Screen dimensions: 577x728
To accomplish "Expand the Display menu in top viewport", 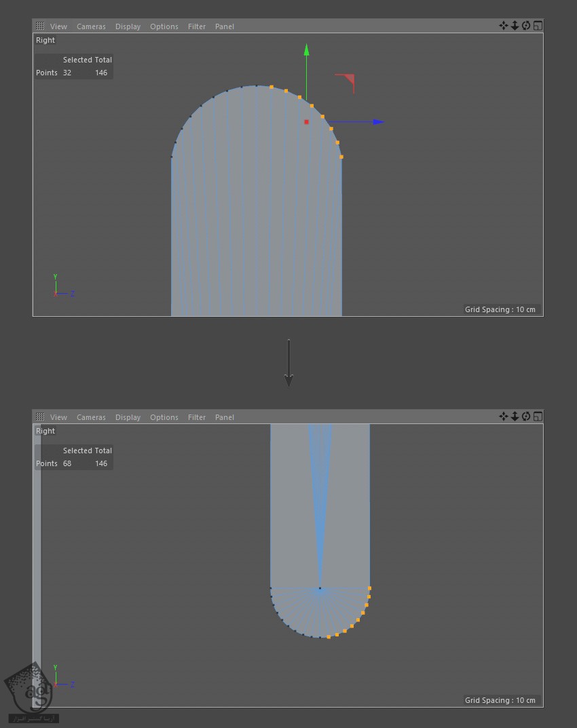I will [128, 26].
